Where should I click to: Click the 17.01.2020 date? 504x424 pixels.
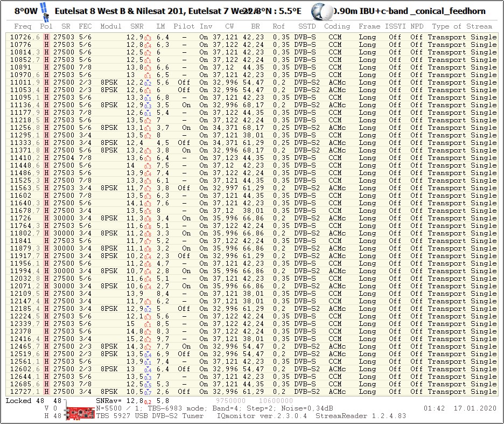(x=475, y=408)
